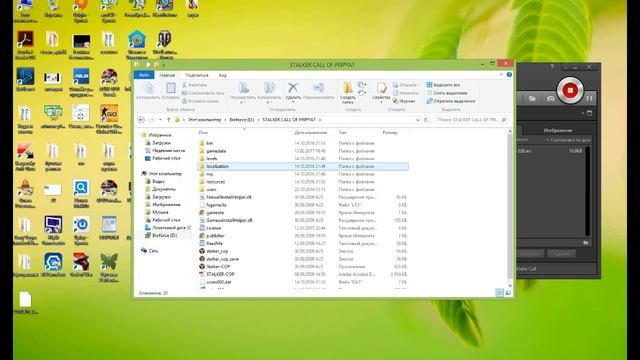The image size is (640, 360).
Task: Switch to the Вид ribbon tab
Action: [x=222, y=75]
